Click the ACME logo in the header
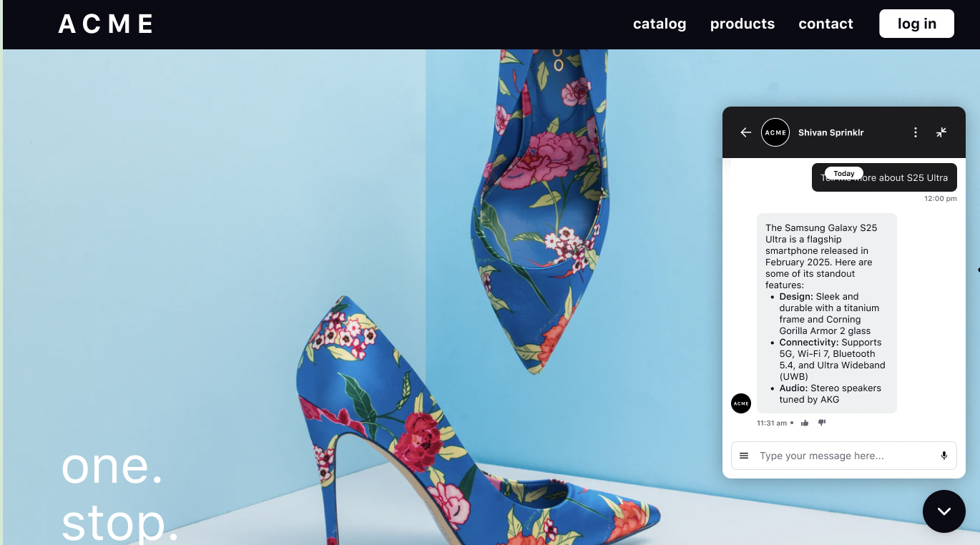Screen dimensions: 980x545 coord(106,24)
